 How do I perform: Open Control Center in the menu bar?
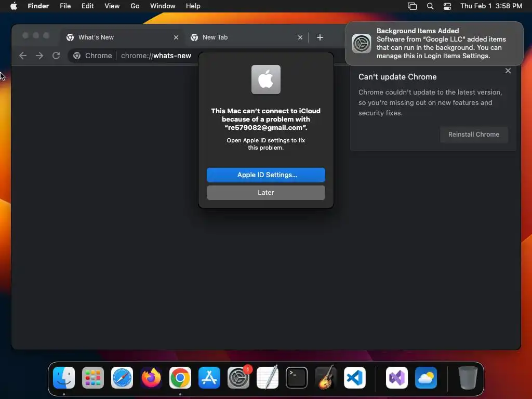pos(447,6)
